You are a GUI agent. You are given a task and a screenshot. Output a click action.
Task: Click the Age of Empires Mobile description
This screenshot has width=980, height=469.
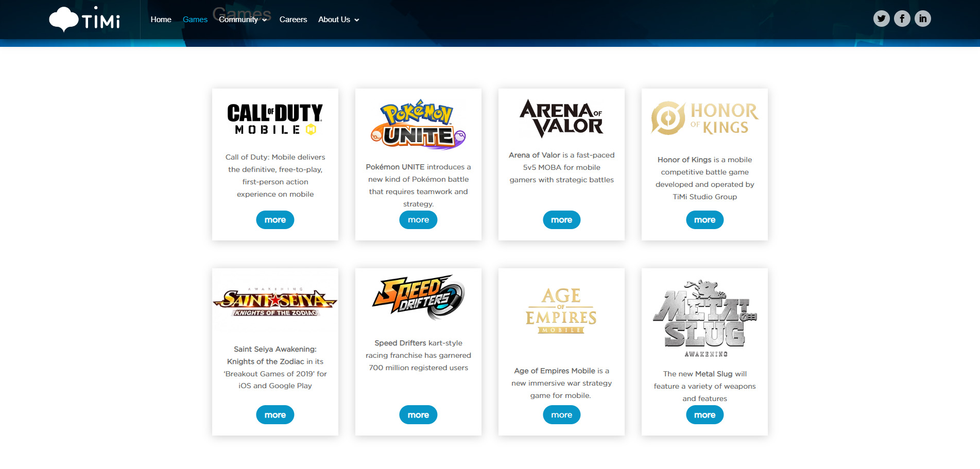pyautogui.click(x=561, y=383)
